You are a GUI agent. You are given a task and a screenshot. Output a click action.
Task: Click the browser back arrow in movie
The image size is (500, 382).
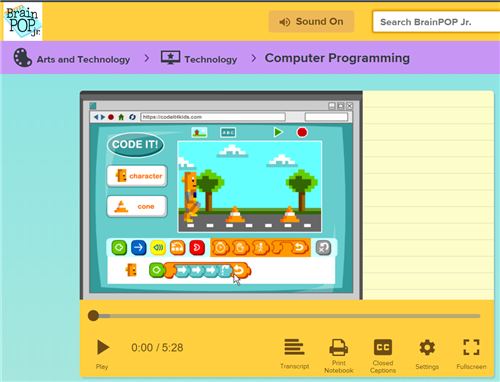pyautogui.click(x=96, y=117)
